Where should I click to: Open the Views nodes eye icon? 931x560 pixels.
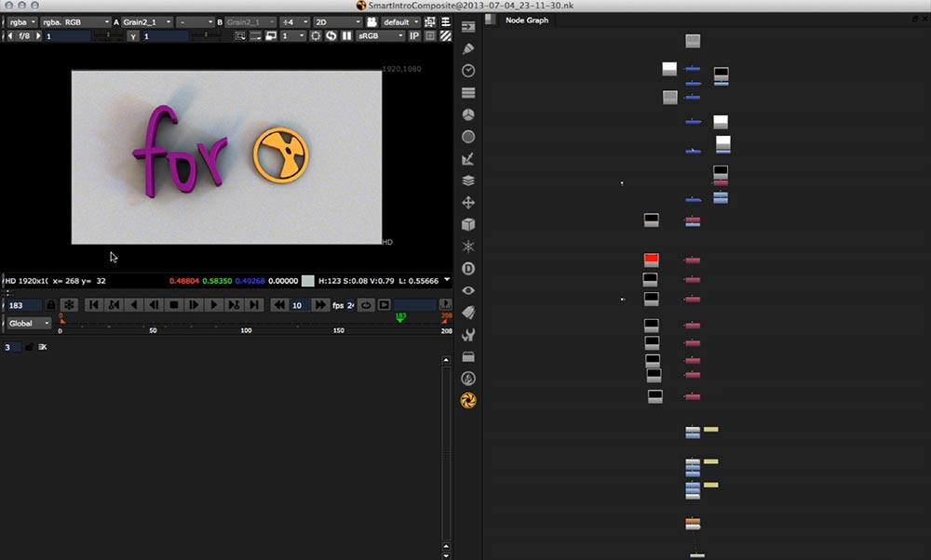[x=468, y=290]
